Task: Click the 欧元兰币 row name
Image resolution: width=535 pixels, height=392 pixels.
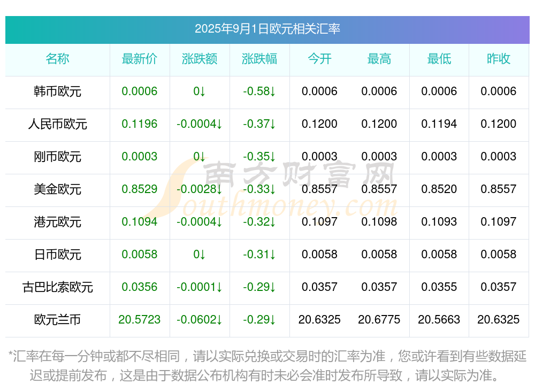Action: pos(57,320)
